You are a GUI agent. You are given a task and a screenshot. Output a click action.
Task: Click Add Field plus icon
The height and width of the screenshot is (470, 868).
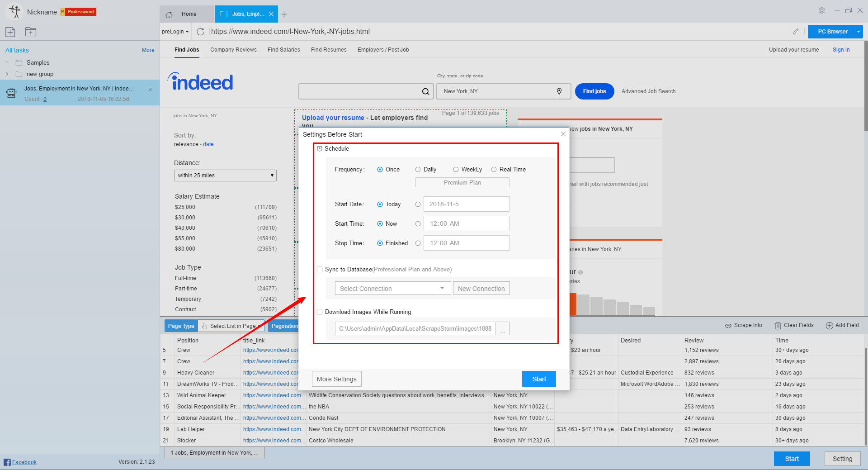(830, 326)
